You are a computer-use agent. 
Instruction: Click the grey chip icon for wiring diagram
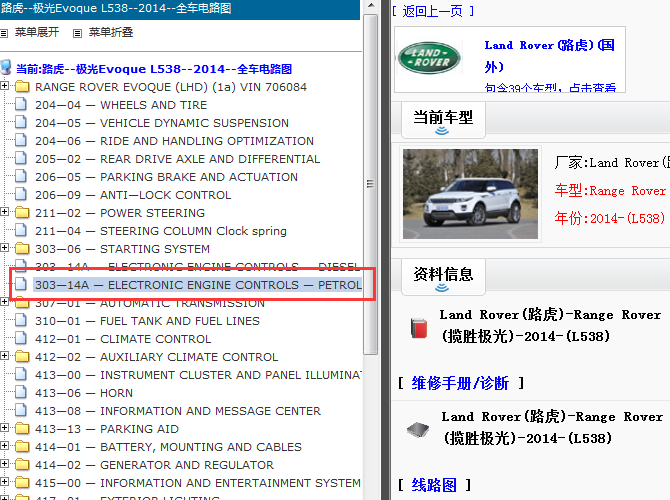418,429
